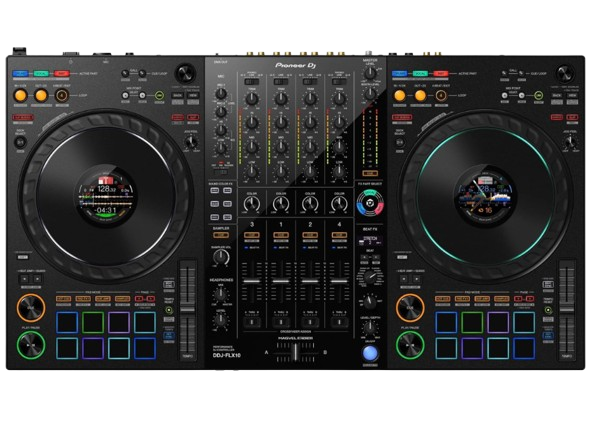The height and width of the screenshot is (421, 593).
Task: Select HOT CUE pad mode on left deck
Action: (x=64, y=299)
